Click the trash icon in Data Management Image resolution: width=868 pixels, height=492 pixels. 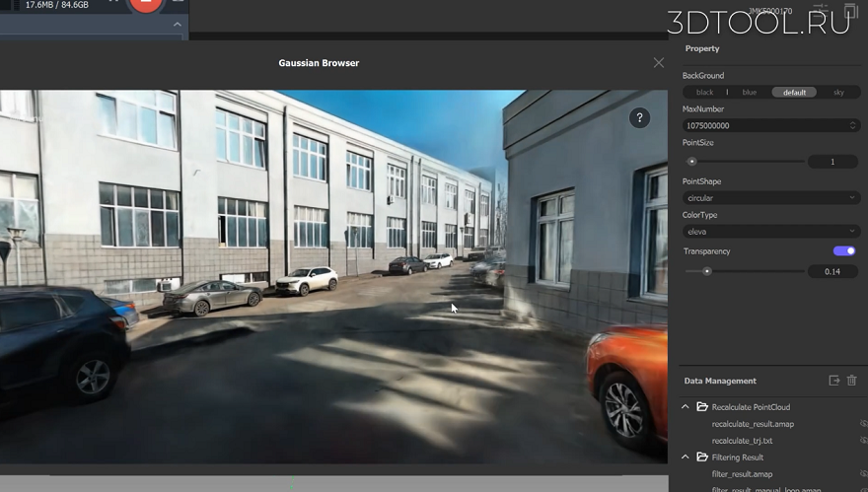(852, 381)
